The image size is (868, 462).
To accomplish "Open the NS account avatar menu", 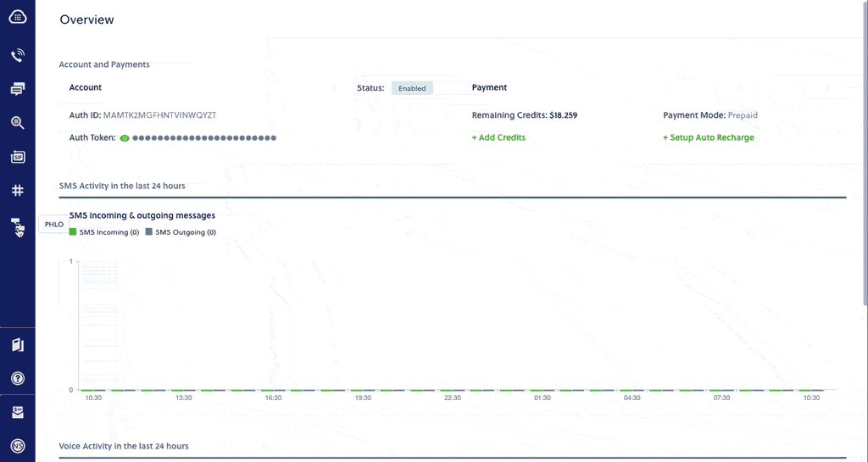I will pyautogui.click(x=17, y=446).
